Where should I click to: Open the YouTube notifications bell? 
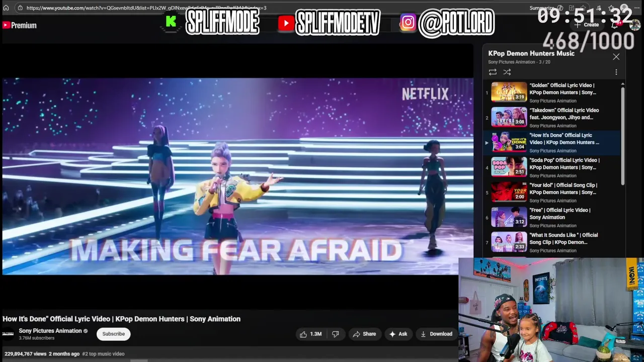(615, 25)
